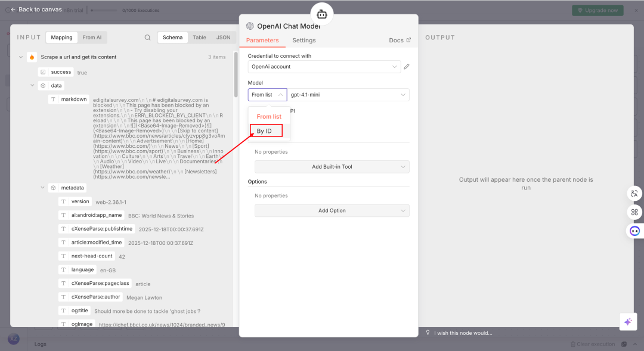Image resolution: width=644 pixels, height=351 pixels.
Task: Click the article:modified_time field pill
Action: (91, 242)
